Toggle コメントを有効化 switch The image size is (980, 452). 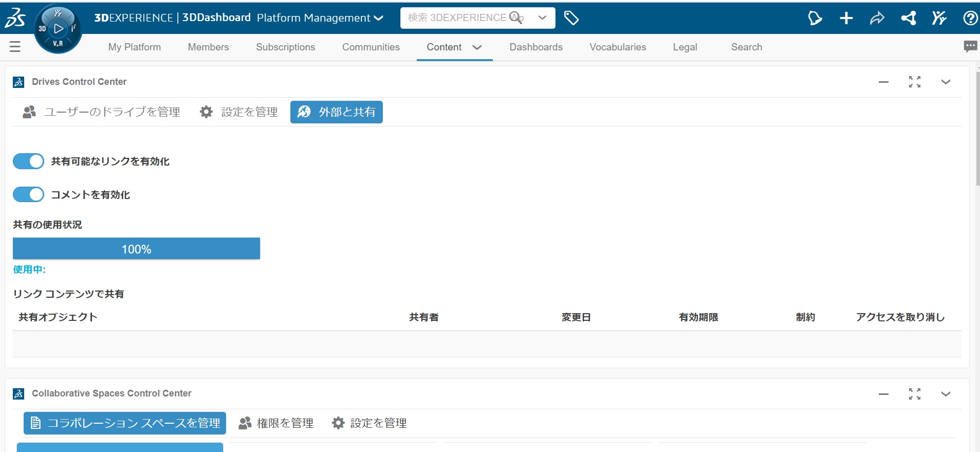coord(28,194)
